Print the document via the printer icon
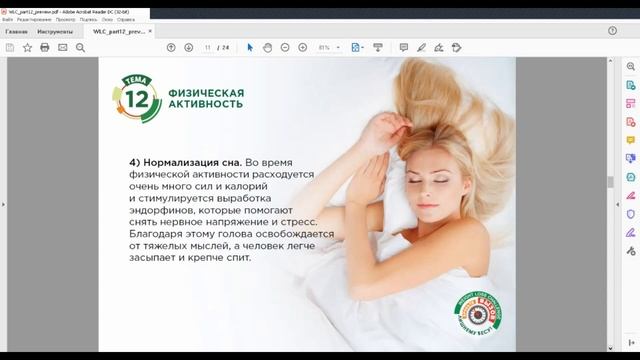The image size is (640, 360). tap(45, 48)
